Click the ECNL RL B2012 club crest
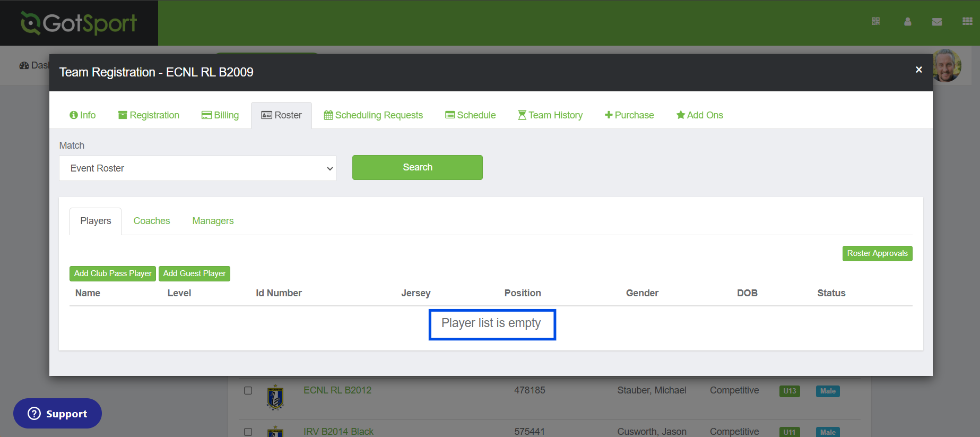The image size is (980, 437). [x=275, y=397]
